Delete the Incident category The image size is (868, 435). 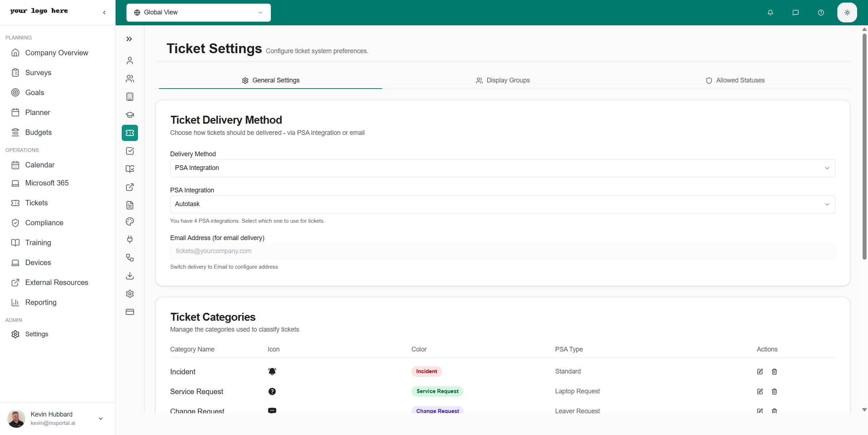[x=774, y=371]
